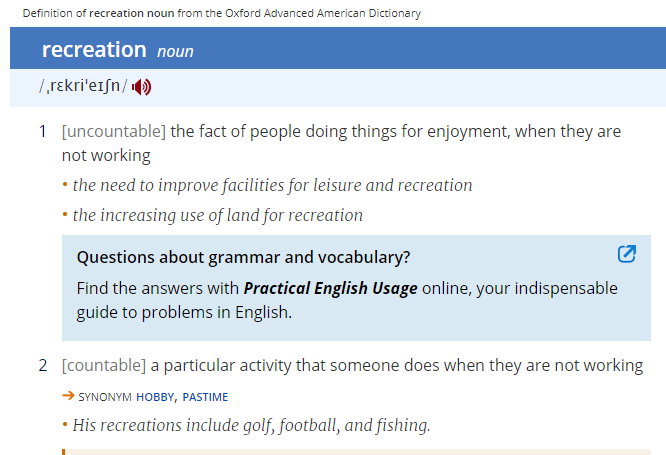The height and width of the screenshot is (455, 666).
Task: Select the phonetic transcription text
Action: click(x=83, y=86)
